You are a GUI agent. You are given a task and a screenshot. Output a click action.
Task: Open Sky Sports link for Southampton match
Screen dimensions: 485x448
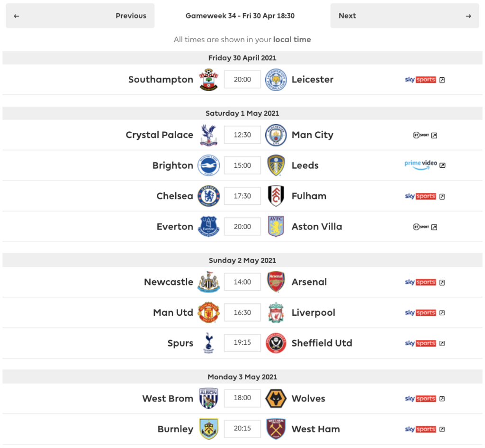pyautogui.click(x=425, y=80)
